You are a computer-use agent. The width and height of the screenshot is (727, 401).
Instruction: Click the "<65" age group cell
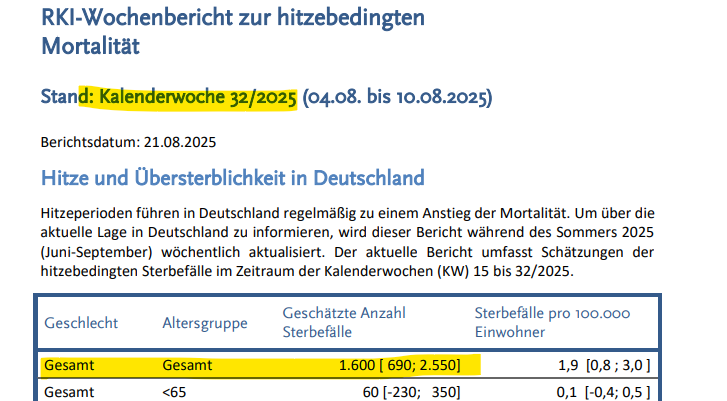[174, 392]
